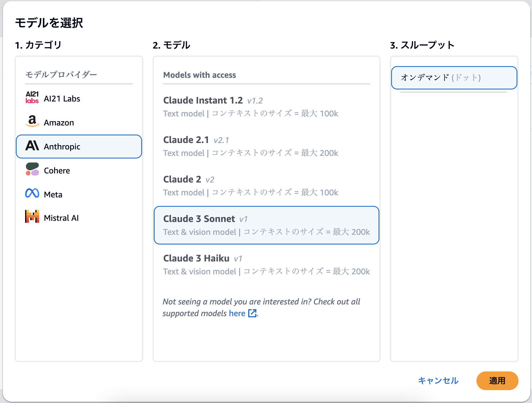Viewport: 532px width, 403px height.
Task: Select Meta provider entry
Action: [x=79, y=194]
